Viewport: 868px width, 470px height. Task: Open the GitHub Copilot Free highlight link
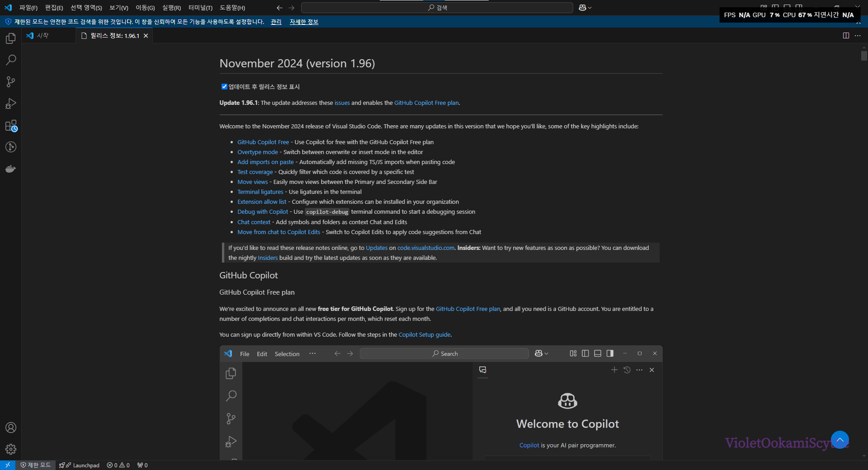tap(263, 142)
